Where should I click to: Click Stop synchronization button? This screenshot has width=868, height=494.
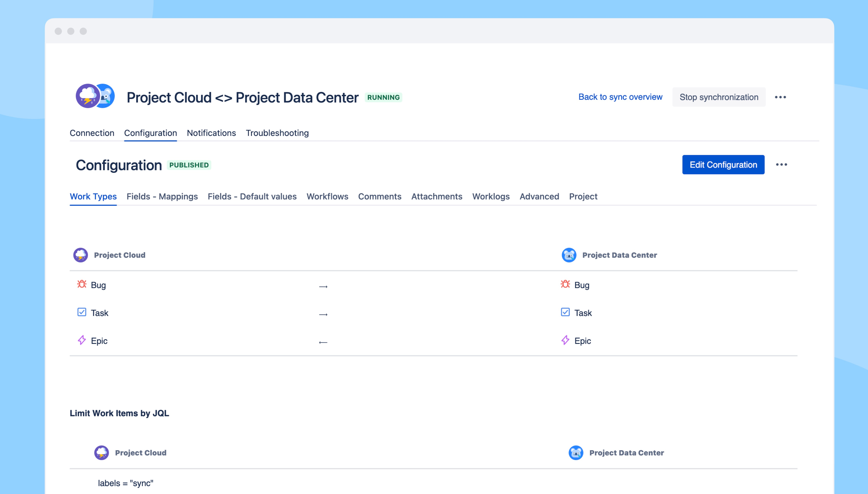pyautogui.click(x=718, y=97)
